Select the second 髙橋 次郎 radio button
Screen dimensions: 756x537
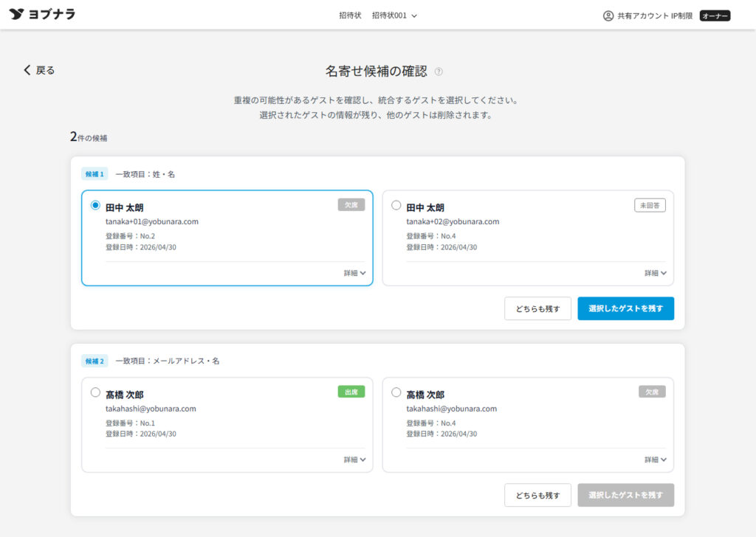(395, 392)
